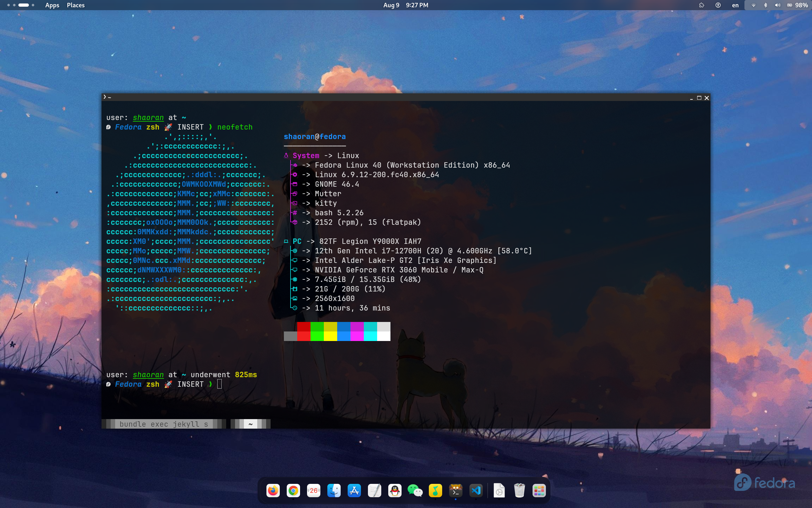Image resolution: width=812 pixels, height=508 pixels.
Task: Click the bright yellow color block
Action: pos(331,336)
